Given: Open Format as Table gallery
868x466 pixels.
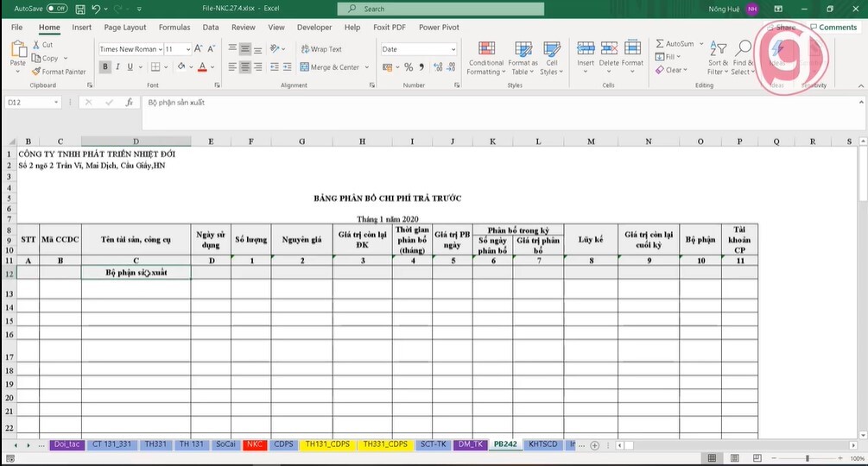Looking at the screenshot, I should coord(523,58).
